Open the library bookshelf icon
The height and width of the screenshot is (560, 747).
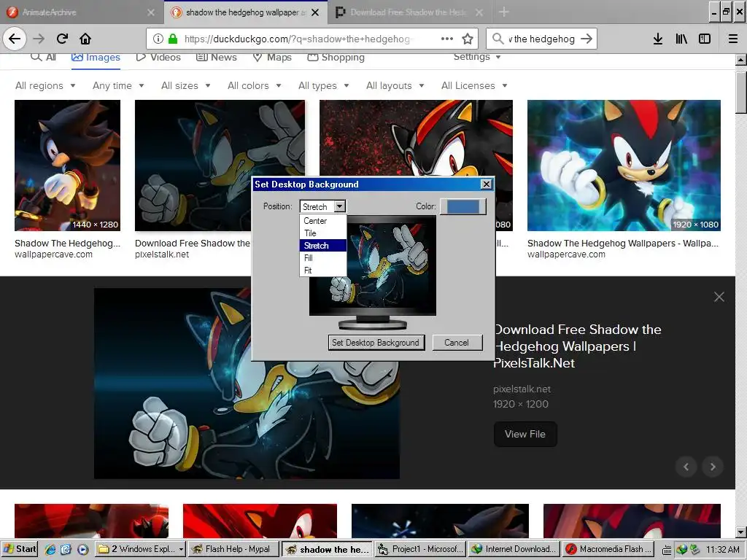(x=681, y=39)
